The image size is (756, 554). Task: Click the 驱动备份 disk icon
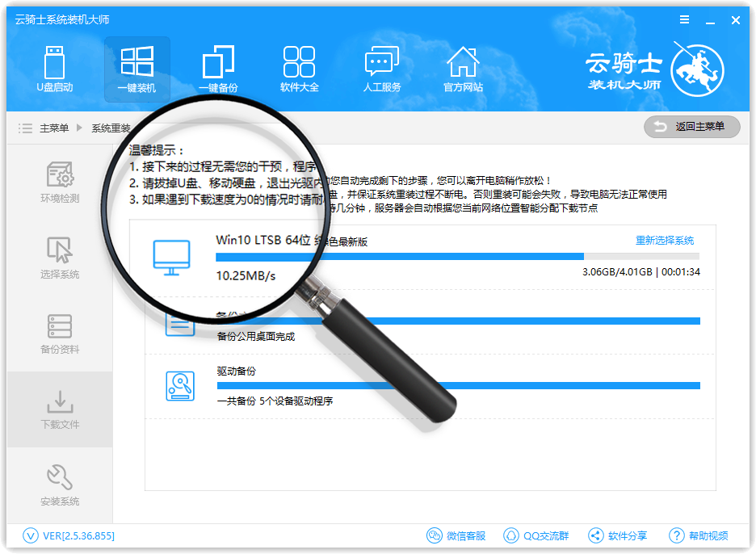180,386
